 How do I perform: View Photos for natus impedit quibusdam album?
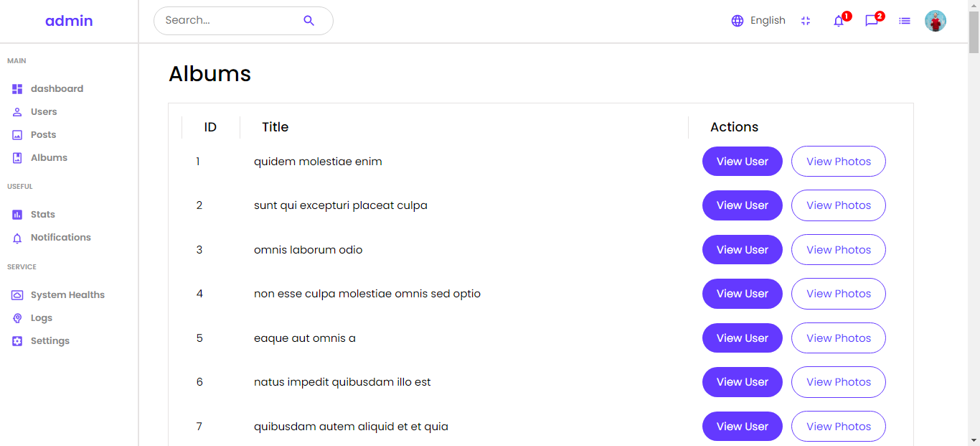coord(839,382)
